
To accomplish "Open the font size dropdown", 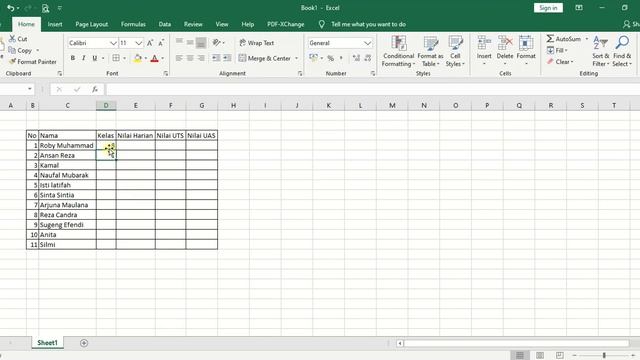I will coord(139,43).
